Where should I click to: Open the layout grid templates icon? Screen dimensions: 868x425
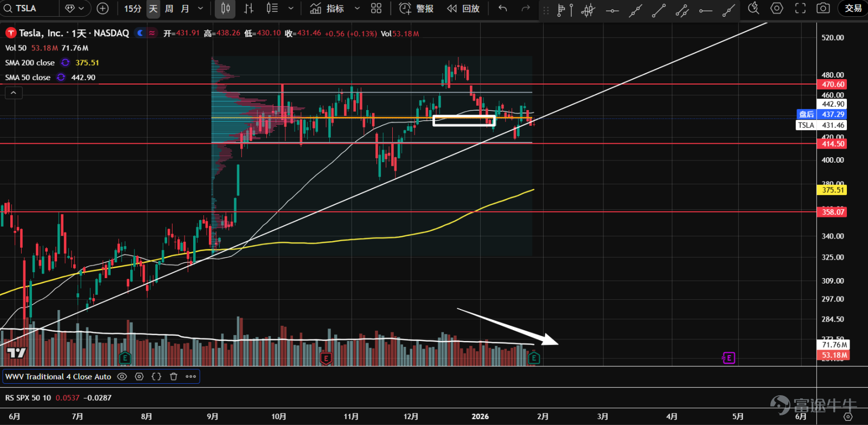coord(376,8)
